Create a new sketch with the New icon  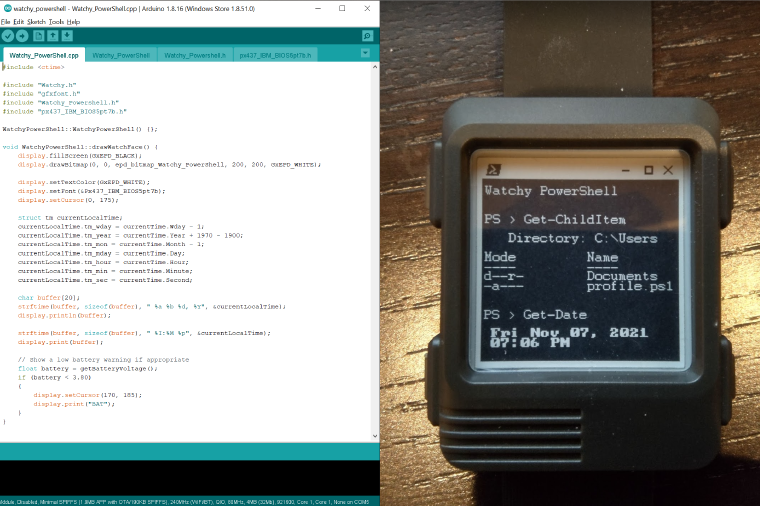[x=39, y=36]
